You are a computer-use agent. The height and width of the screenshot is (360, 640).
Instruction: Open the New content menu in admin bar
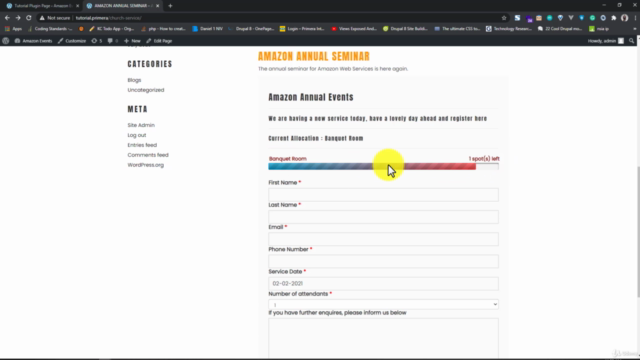[x=132, y=41]
